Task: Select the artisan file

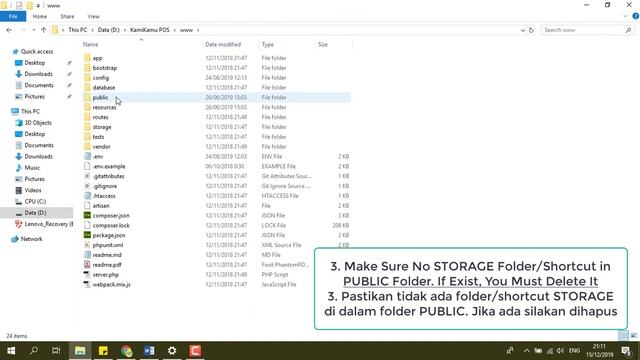Action: 100,206
